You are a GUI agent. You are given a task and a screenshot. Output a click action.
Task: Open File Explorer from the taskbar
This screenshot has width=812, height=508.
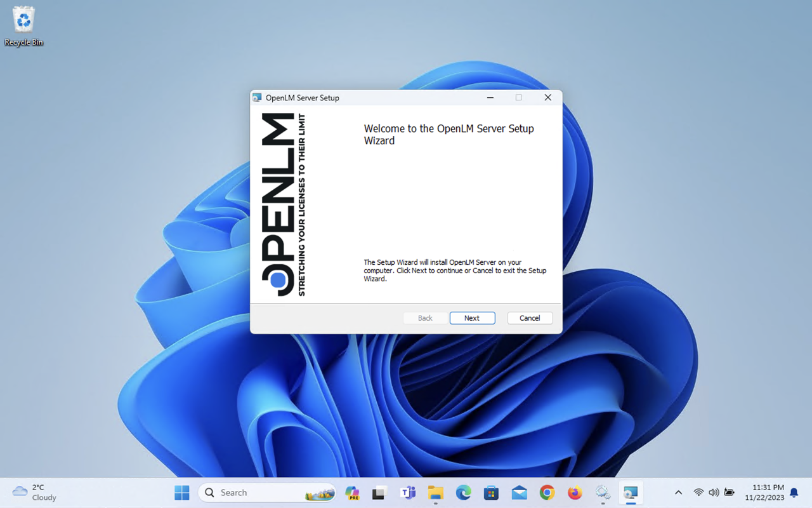(x=435, y=493)
